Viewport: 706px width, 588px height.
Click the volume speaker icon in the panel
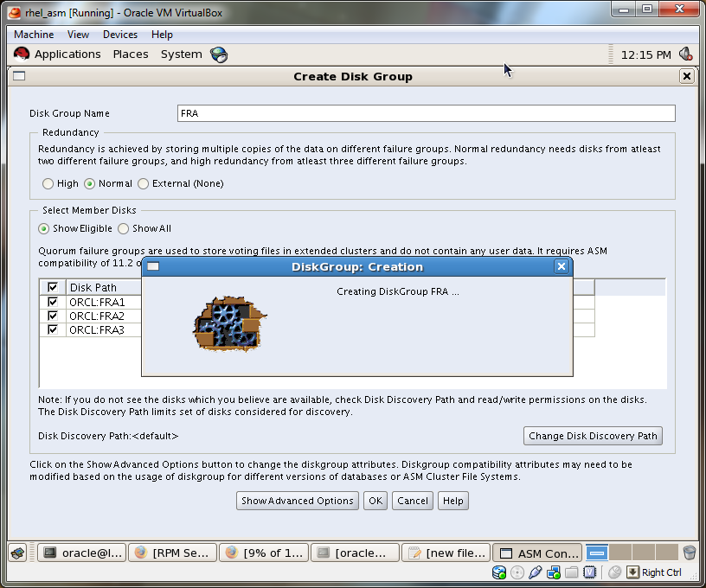[686, 54]
